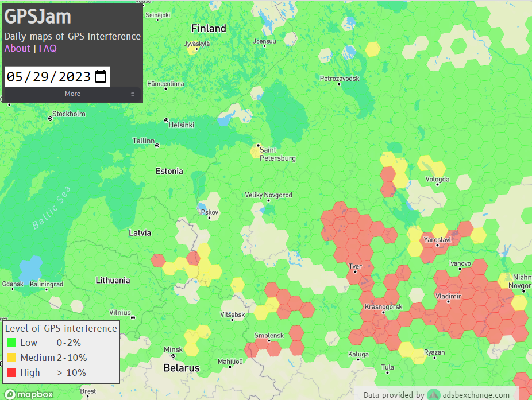The width and height of the screenshot is (532, 400).
Task: Click the Tver city label
Action: [x=355, y=266]
